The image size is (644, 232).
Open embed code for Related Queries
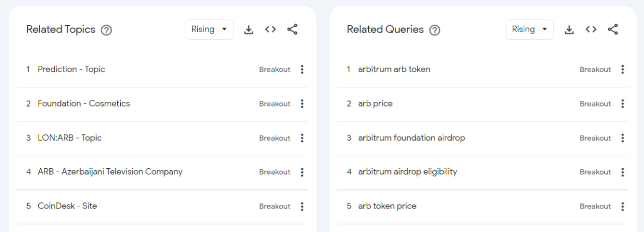click(x=591, y=30)
